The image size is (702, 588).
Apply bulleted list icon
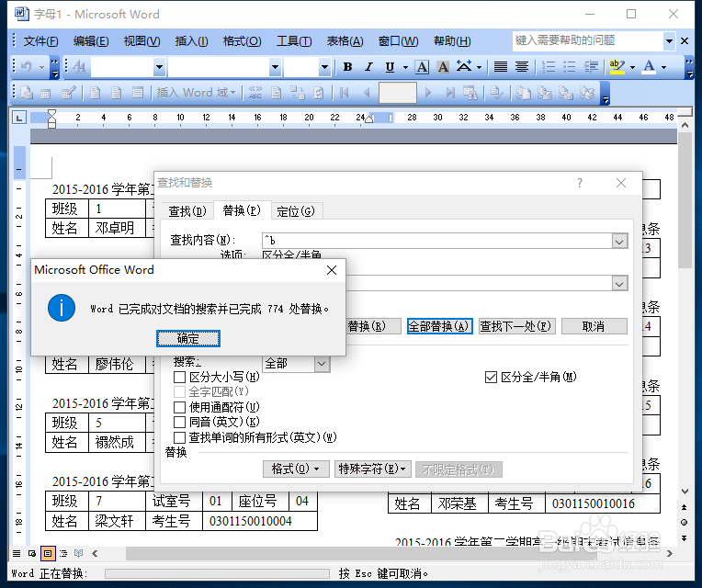point(570,67)
